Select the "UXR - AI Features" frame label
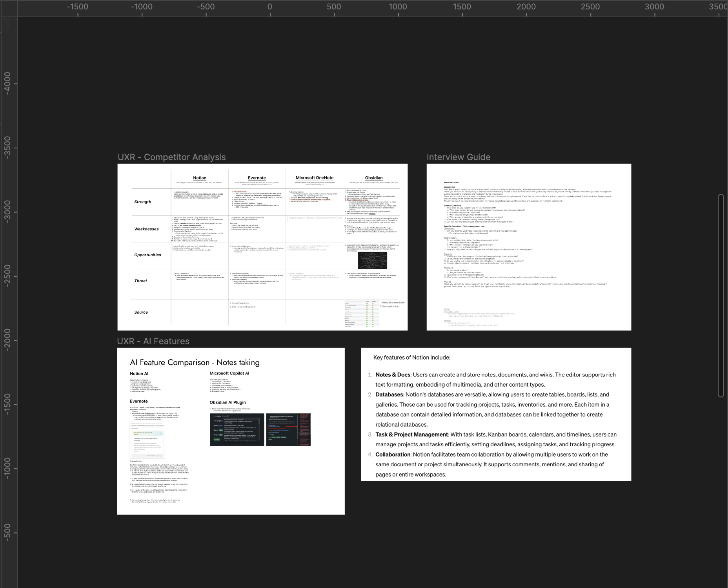 [x=153, y=341]
